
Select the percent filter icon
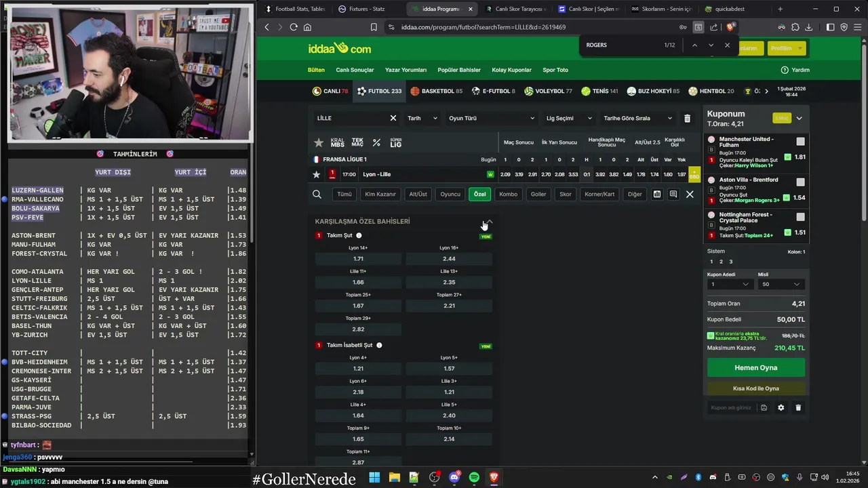tap(376, 143)
